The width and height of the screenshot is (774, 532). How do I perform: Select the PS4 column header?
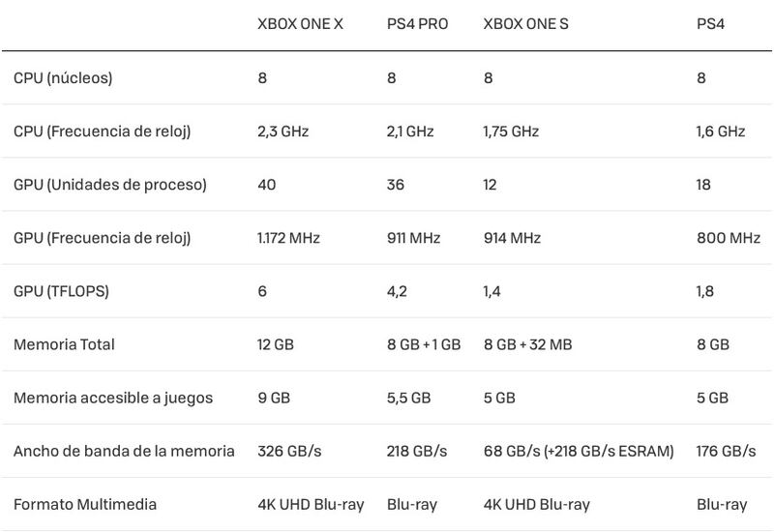(710, 24)
